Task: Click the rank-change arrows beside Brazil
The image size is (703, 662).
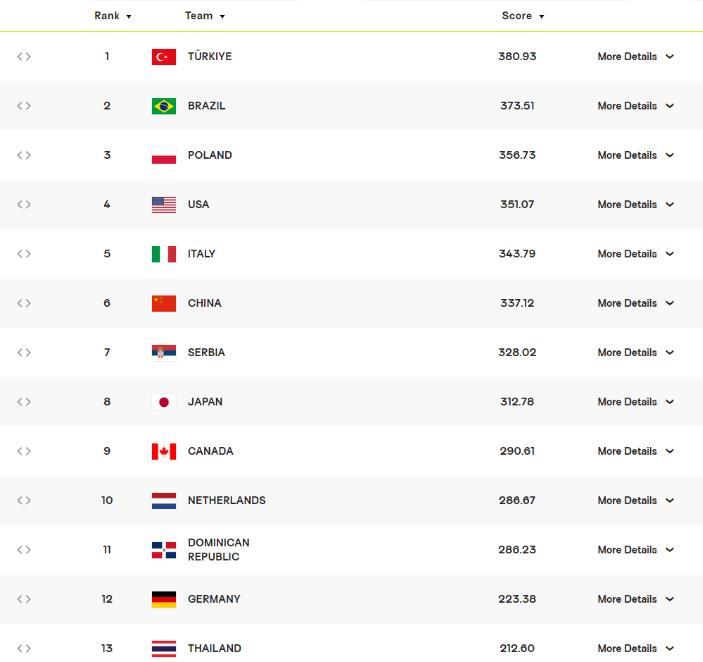Action: coord(24,106)
